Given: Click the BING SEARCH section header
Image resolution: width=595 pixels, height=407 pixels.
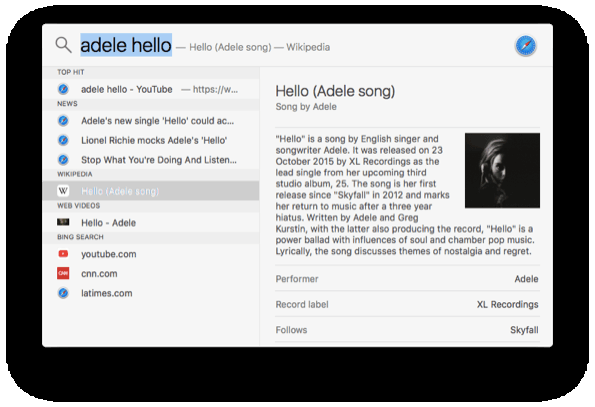Looking at the screenshot, I should [x=80, y=237].
